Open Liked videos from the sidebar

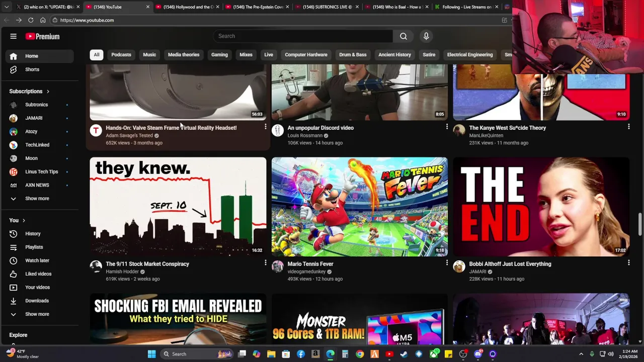40,274
